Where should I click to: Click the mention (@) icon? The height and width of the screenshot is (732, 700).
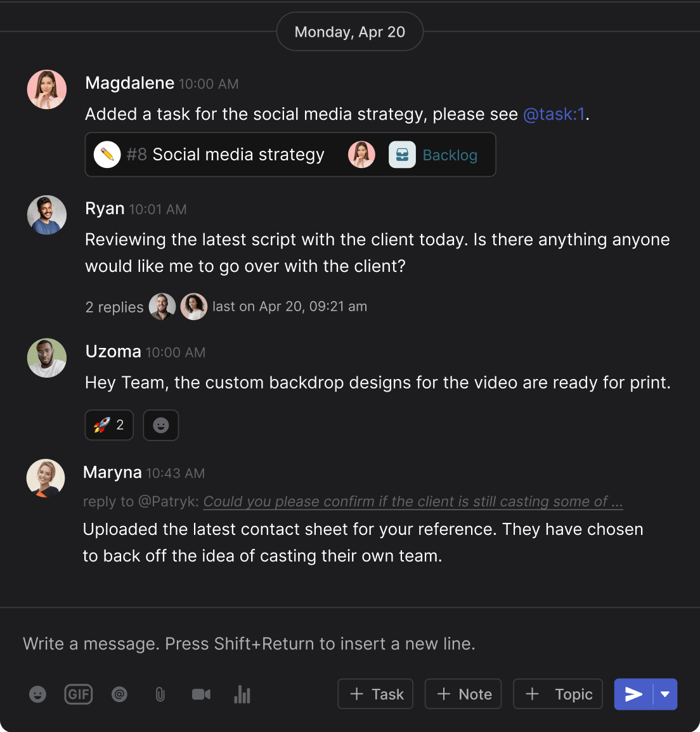coord(119,695)
